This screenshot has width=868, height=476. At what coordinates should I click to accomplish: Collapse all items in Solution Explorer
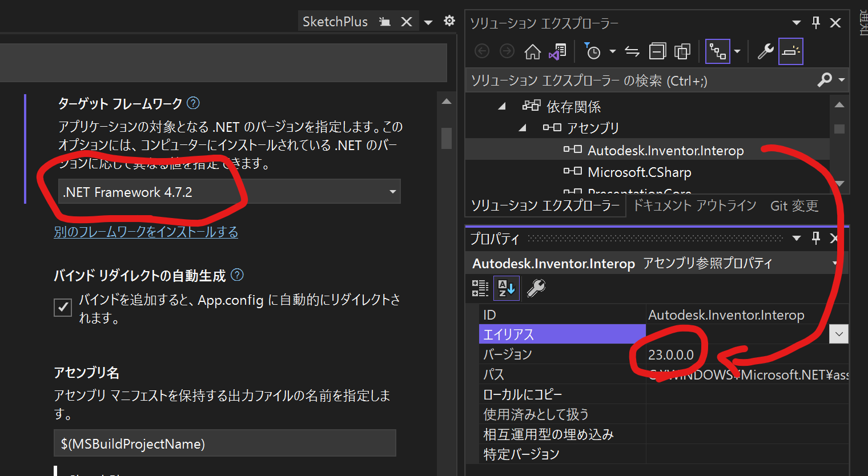[657, 51]
